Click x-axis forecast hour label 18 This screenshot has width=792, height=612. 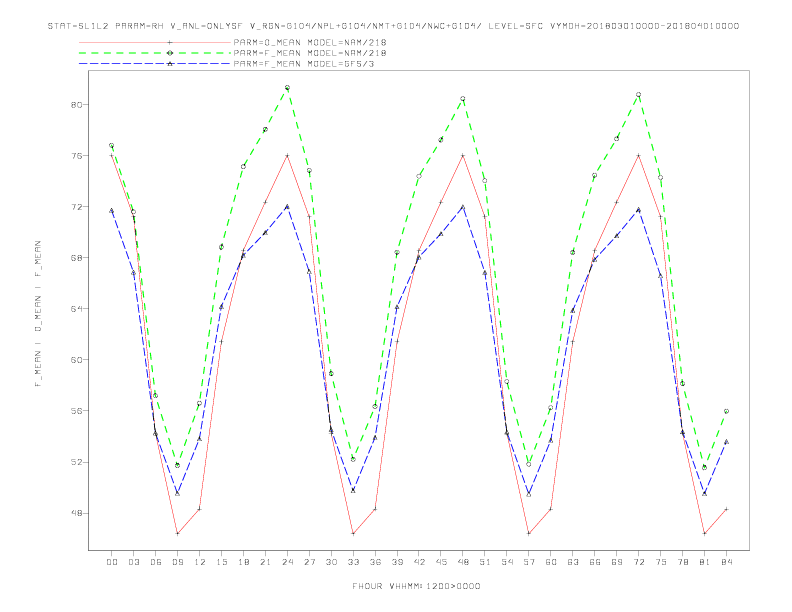click(243, 562)
